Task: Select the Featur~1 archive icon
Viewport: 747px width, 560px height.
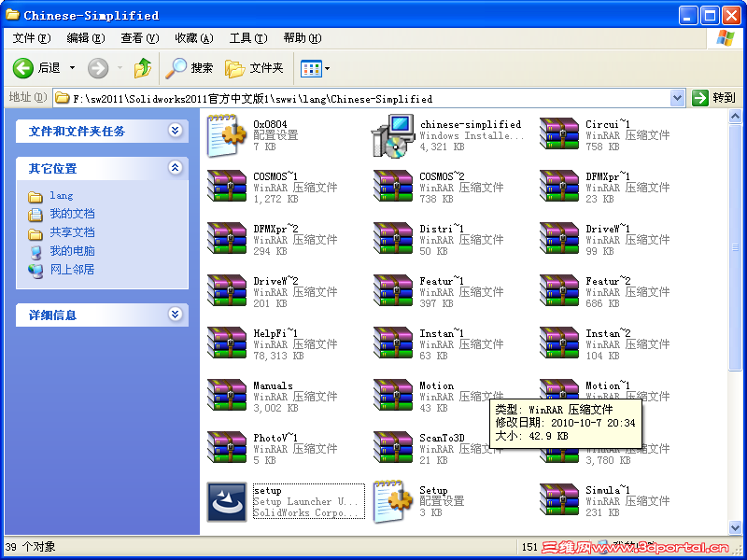Action: [x=393, y=291]
